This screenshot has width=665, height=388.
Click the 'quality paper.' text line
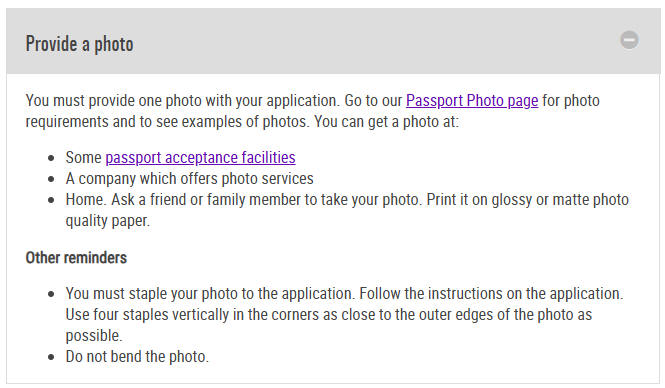(108, 221)
